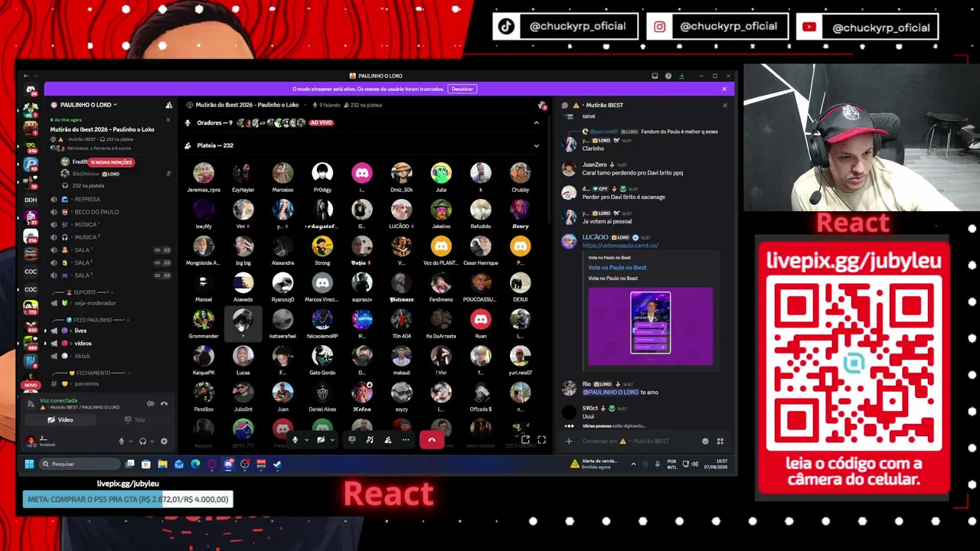Open Steam from the taskbar

[277, 464]
